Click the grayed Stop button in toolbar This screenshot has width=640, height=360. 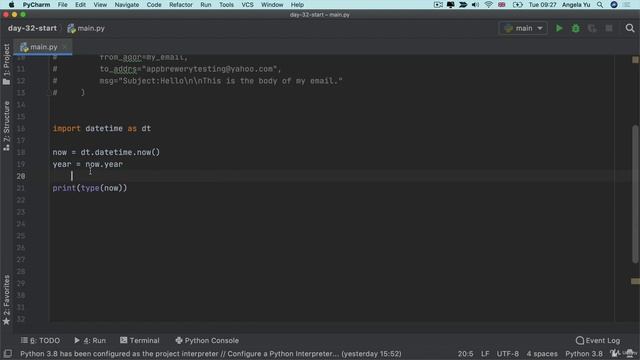609,28
